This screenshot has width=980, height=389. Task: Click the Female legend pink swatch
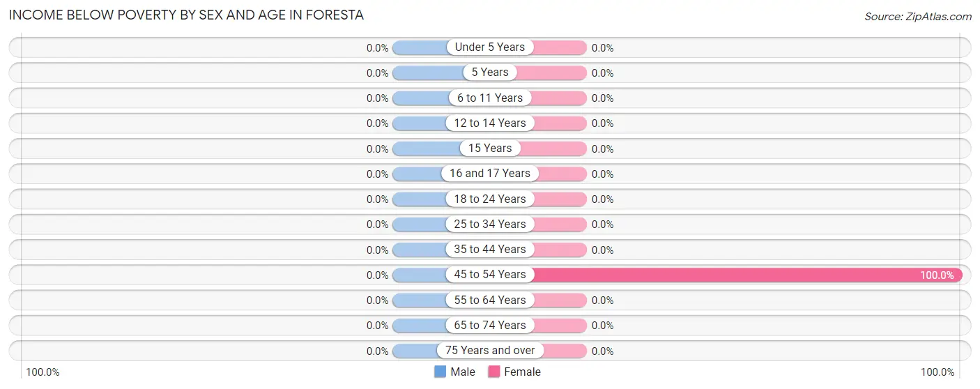coord(494,372)
